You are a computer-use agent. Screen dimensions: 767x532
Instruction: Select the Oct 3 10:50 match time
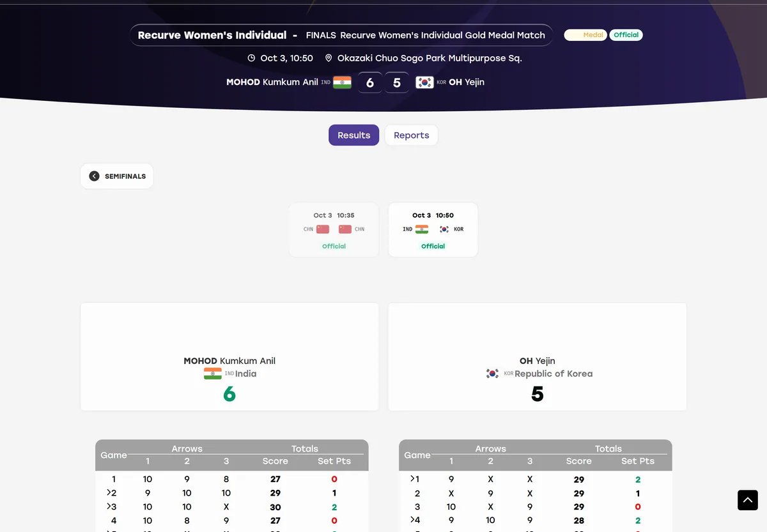(x=433, y=216)
